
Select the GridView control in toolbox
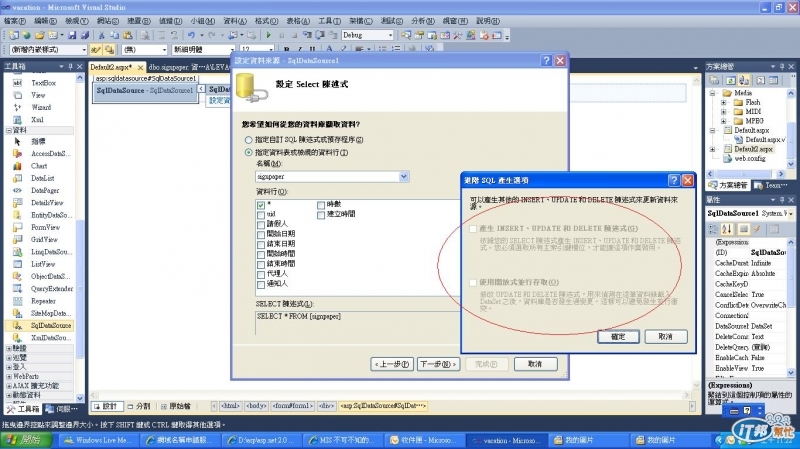click(x=44, y=239)
